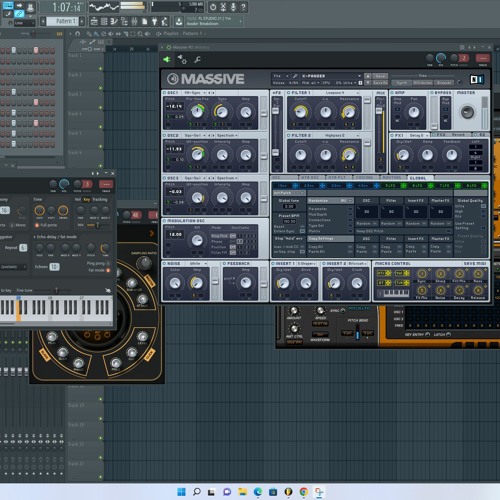Click Save MIDI in Macro Control

click(x=474, y=264)
